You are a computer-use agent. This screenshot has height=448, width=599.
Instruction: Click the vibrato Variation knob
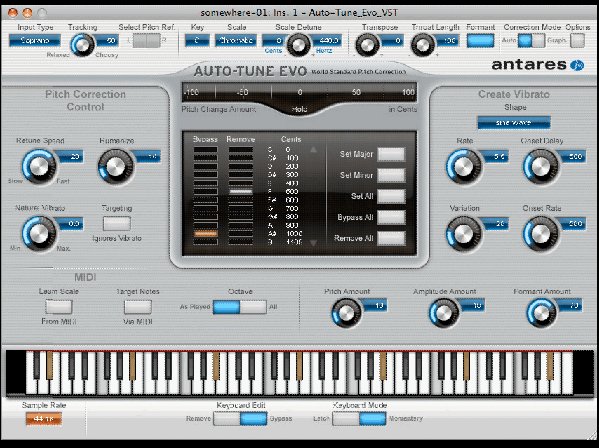coord(464,233)
